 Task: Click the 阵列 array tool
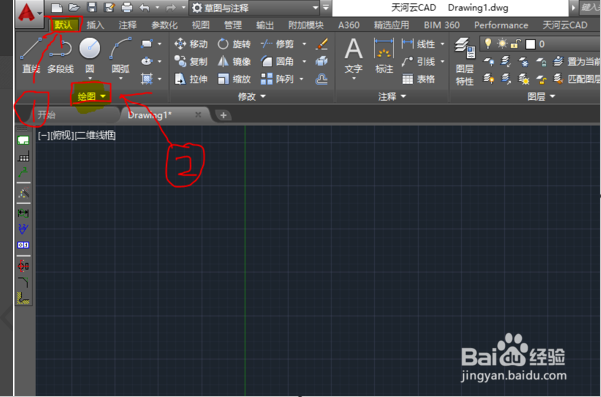point(278,79)
